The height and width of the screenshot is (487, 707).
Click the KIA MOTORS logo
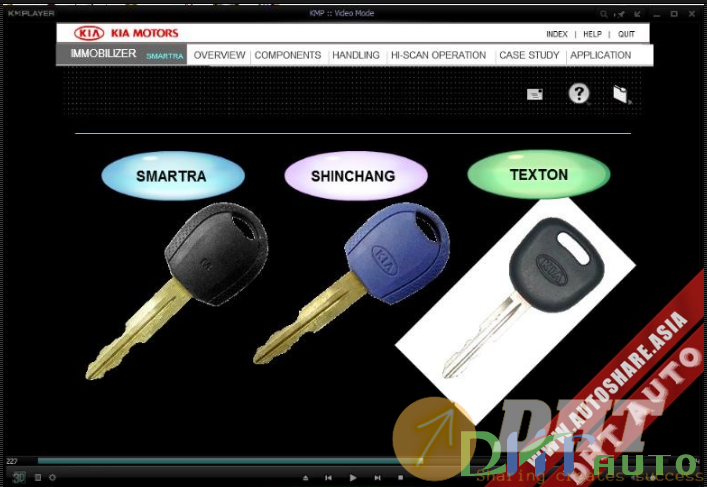click(126, 33)
